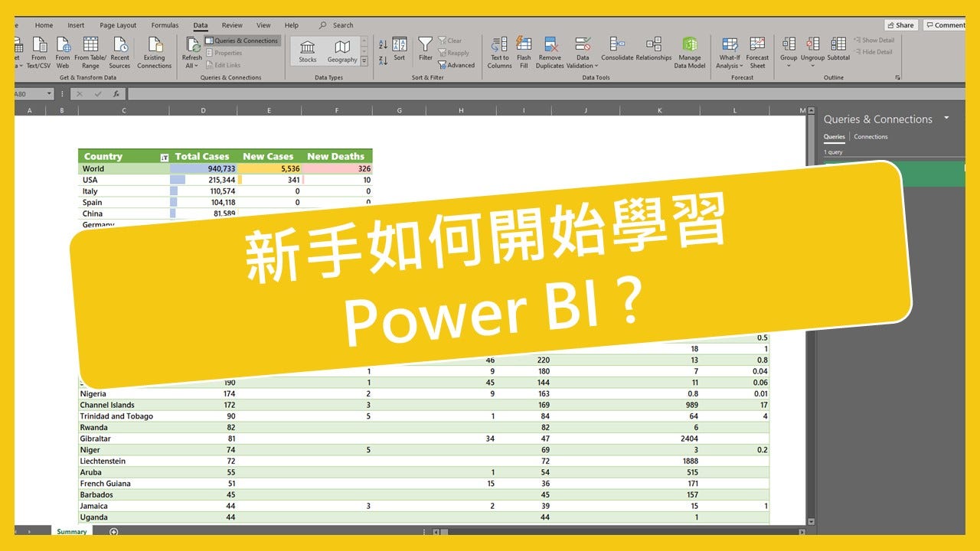Click the Share button
Image resolution: width=980 pixels, height=551 pixels.
click(x=900, y=24)
